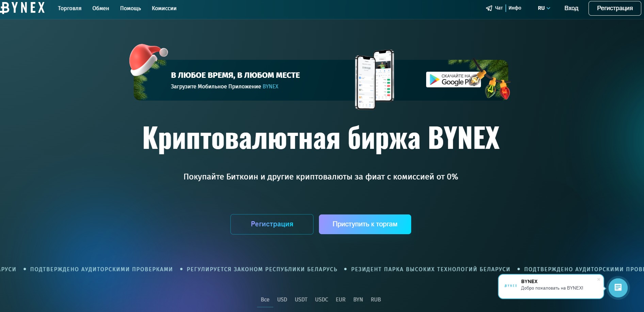Open the Чат Telegram link
The width and height of the screenshot is (644, 312).
click(x=499, y=8)
